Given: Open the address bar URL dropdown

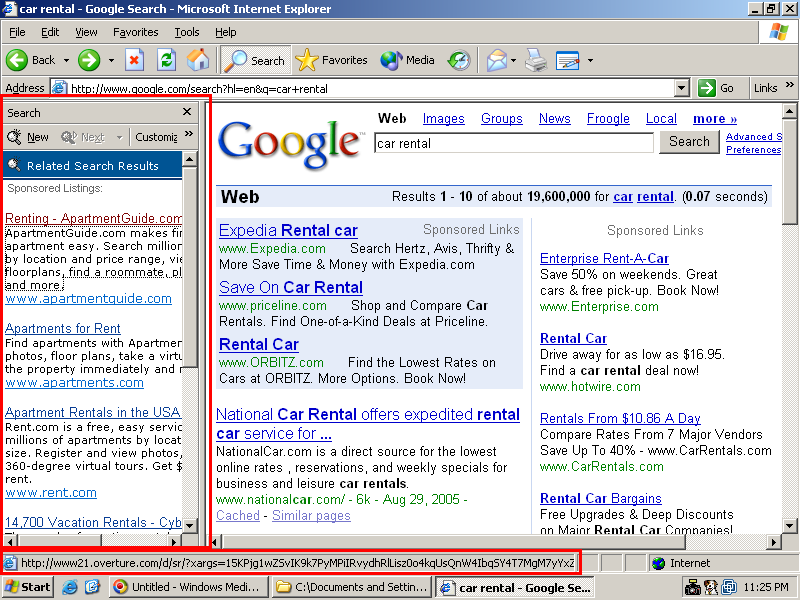Looking at the screenshot, I should pyautogui.click(x=682, y=88).
